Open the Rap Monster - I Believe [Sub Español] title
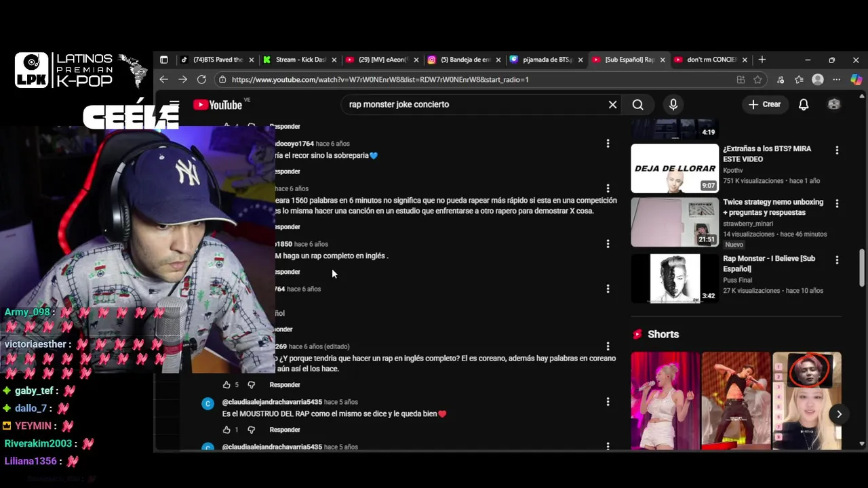868x488 pixels. click(769, 264)
